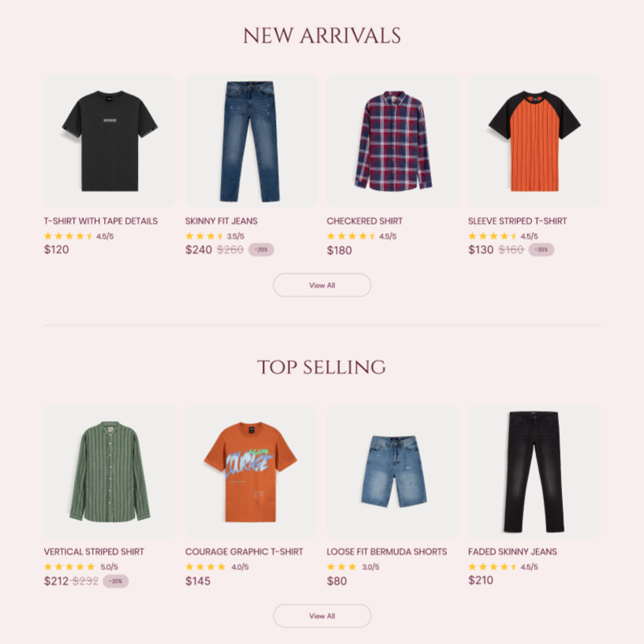The width and height of the screenshot is (644, 644).
Task: Open the black Faded Skinny Jeans image
Action: [534, 471]
